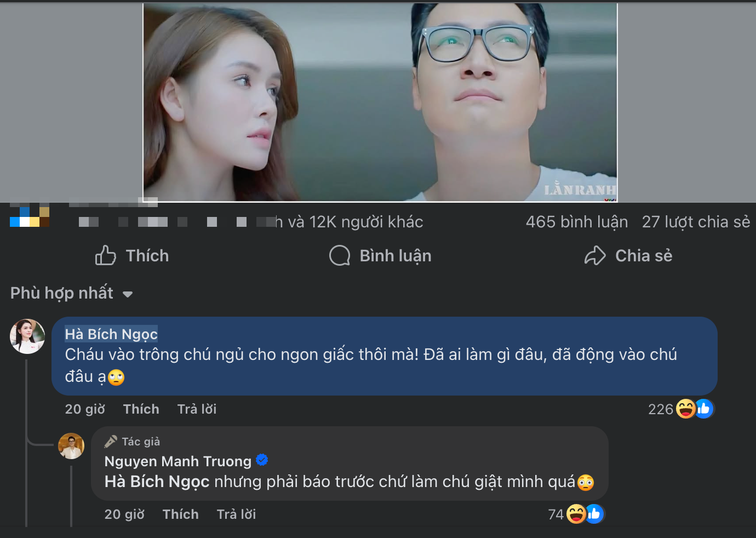Click Trả lời under Hà Bích Ngọc's comment
The image size is (756, 538).
[x=197, y=409]
